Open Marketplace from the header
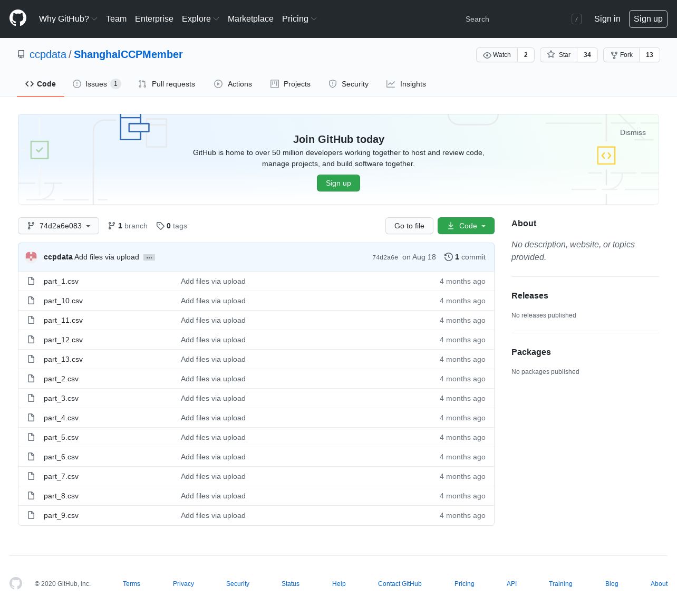677x616 pixels. [x=250, y=19]
